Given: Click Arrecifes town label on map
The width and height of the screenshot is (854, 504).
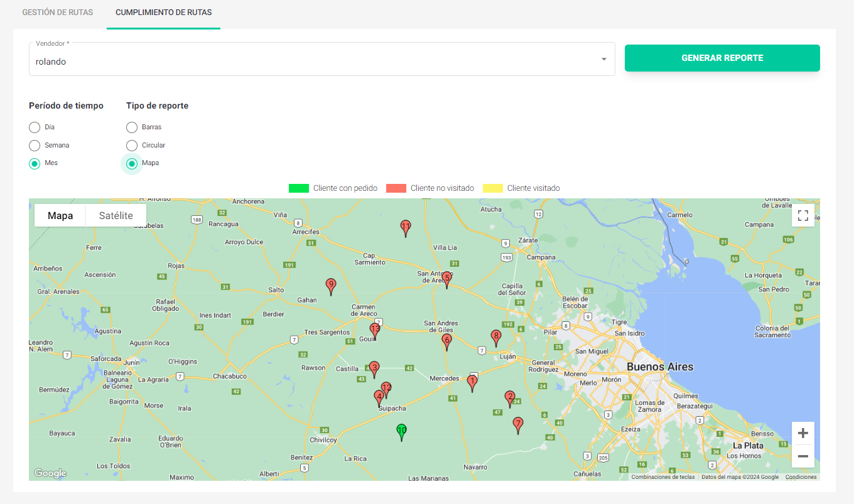Looking at the screenshot, I should click(306, 232).
